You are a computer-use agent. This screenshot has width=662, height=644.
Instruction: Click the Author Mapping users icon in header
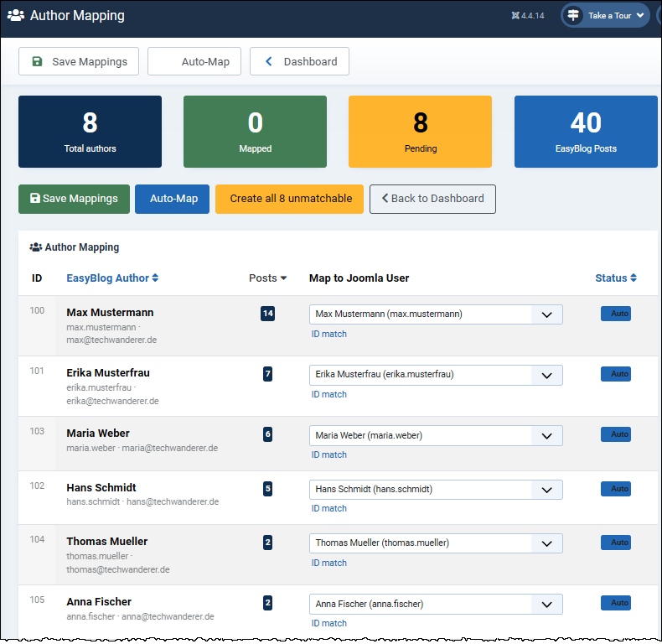[15, 15]
